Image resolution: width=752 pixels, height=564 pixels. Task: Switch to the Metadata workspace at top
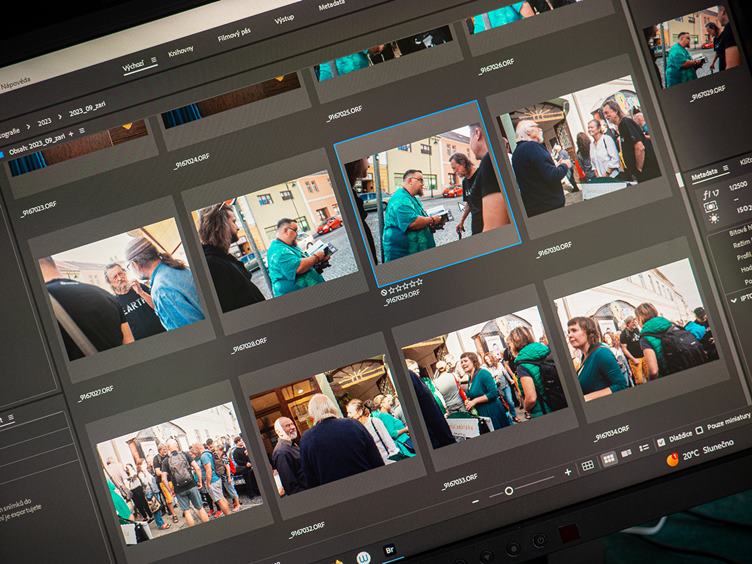[x=331, y=5]
